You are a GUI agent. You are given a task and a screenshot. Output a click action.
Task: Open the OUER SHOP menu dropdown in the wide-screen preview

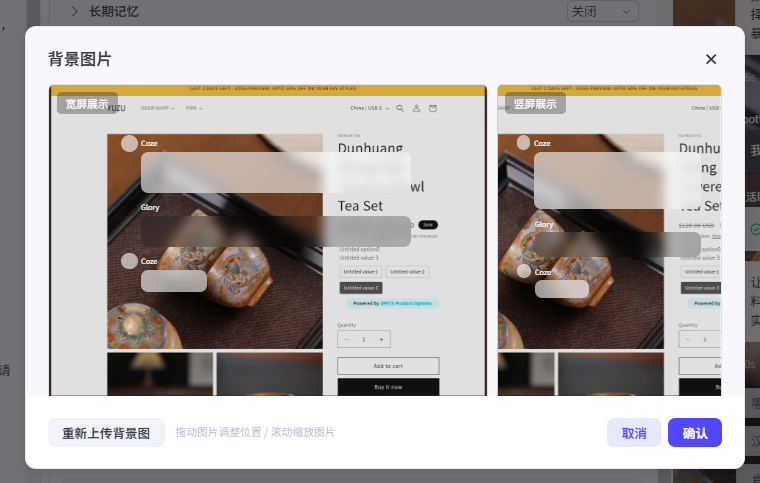coord(157,108)
